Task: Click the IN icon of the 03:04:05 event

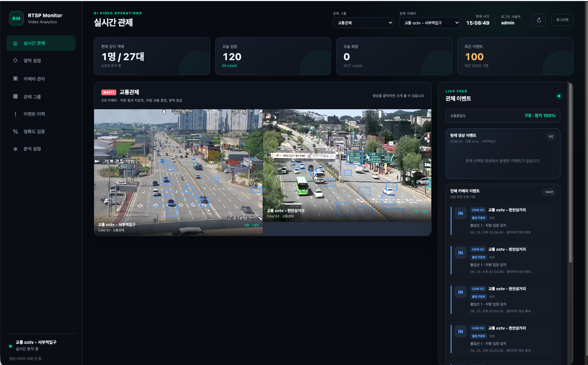Action: (461, 292)
